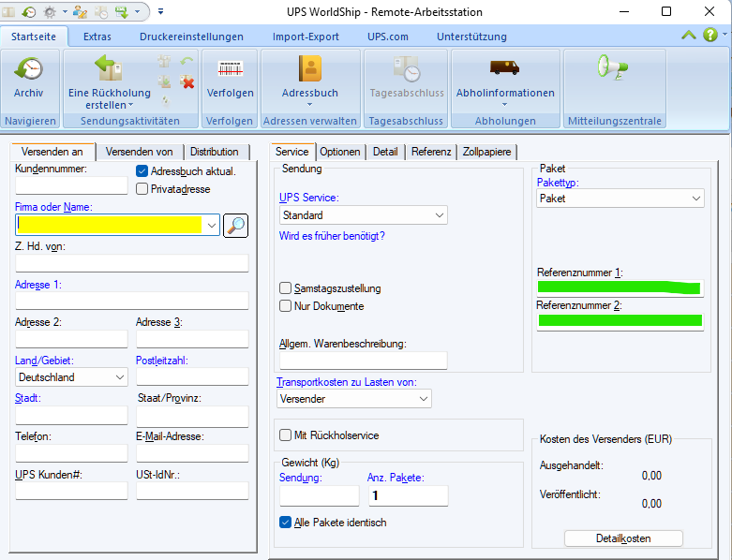This screenshot has height=560, width=732.
Task: Collapse the ribbon with the green chevron
Action: pyautogui.click(x=689, y=35)
